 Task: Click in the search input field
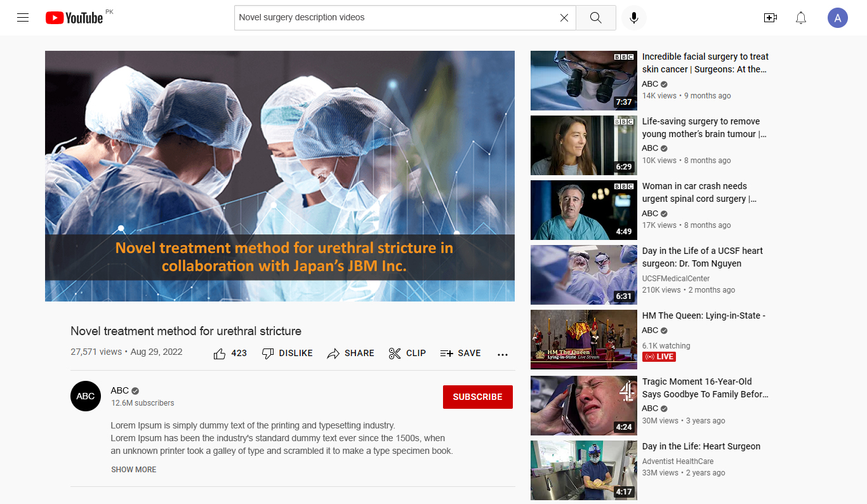tap(381, 17)
